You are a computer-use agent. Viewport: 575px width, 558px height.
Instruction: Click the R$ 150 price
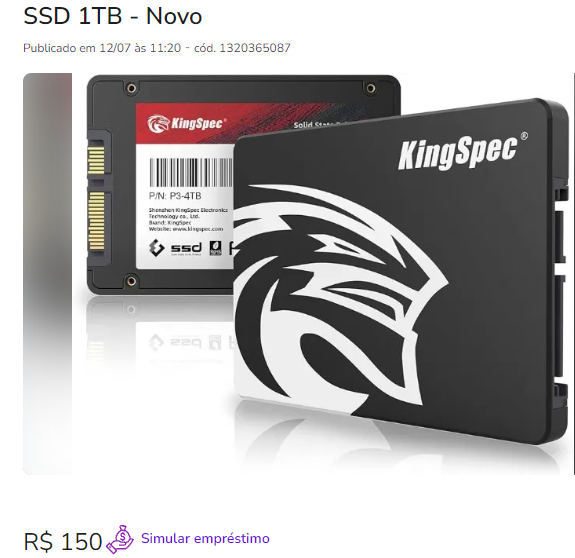(63, 542)
